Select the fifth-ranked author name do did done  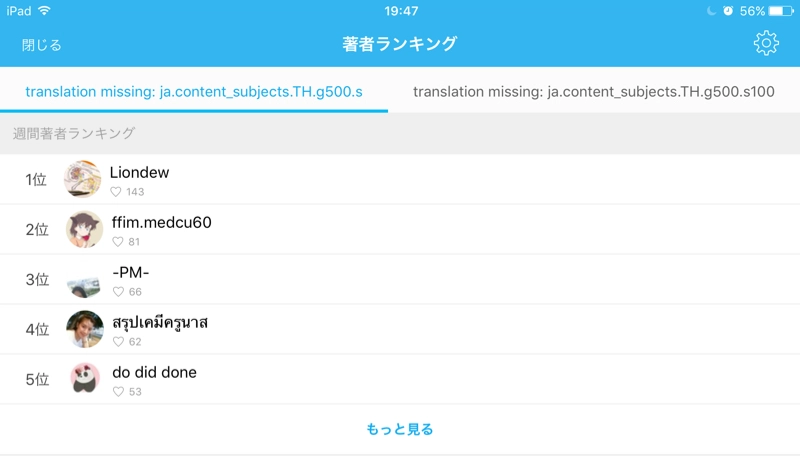click(x=154, y=372)
